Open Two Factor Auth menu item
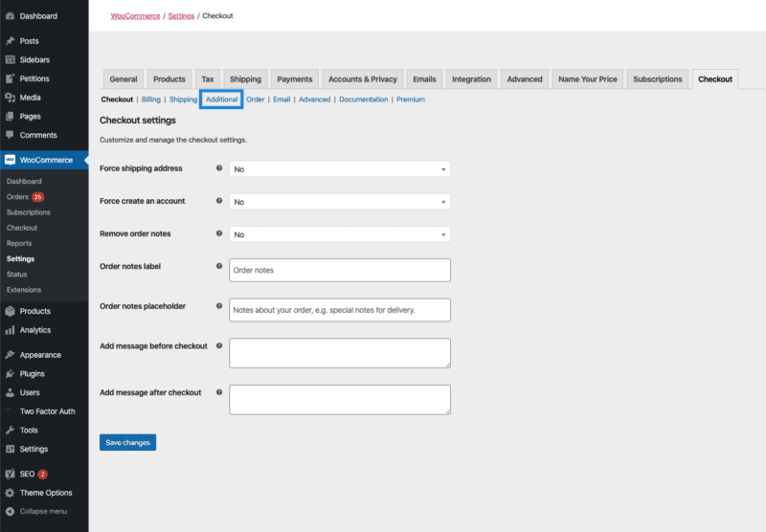 point(47,411)
